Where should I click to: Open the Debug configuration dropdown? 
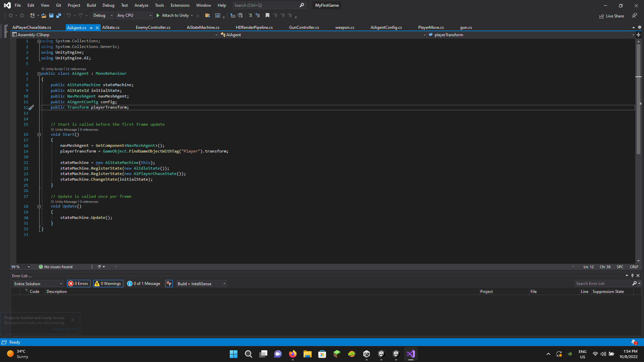tap(103, 15)
